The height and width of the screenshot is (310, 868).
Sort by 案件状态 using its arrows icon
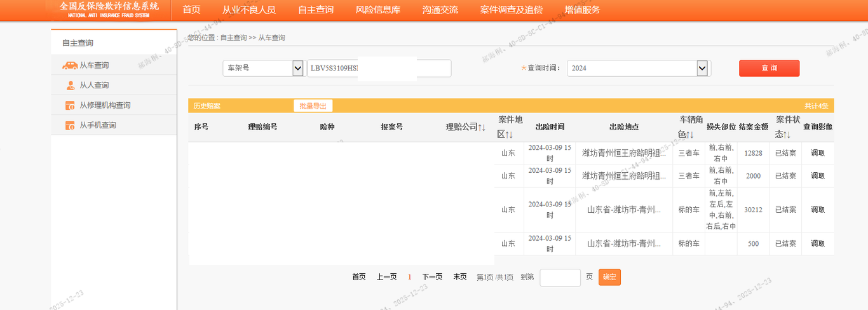click(x=787, y=135)
